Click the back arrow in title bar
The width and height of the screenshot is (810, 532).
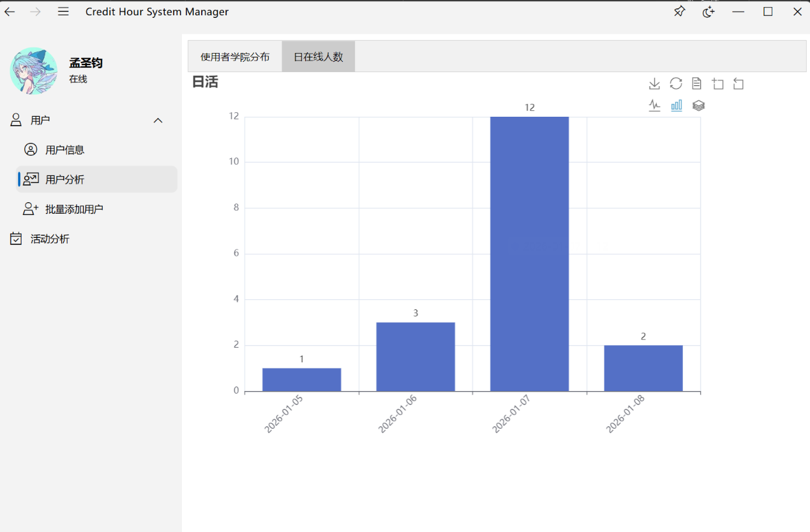click(x=10, y=11)
